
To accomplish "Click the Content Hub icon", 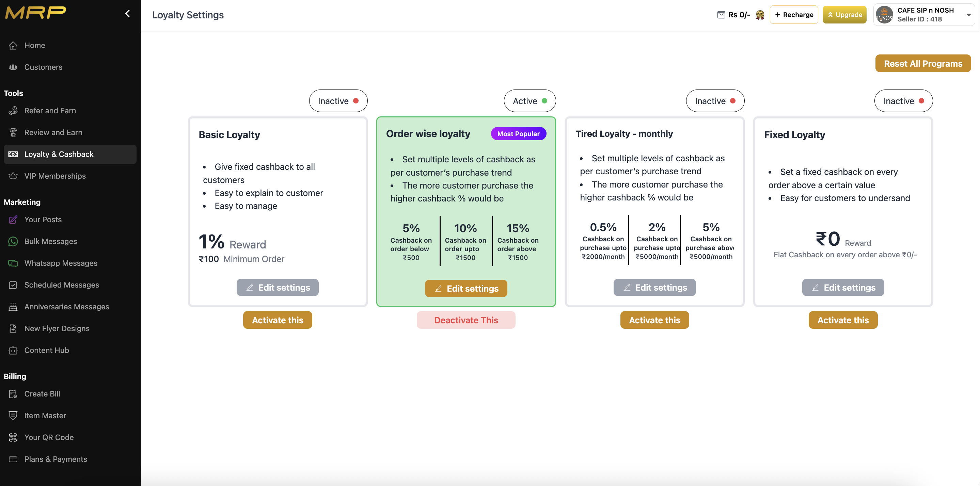I will tap(13, 350).
